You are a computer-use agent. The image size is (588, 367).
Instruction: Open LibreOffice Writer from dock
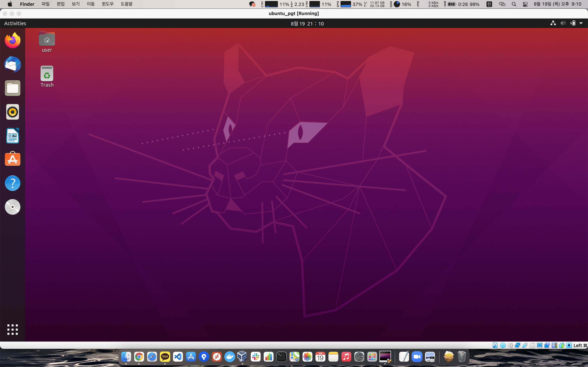pyautogui.click(x=13, y=136)
